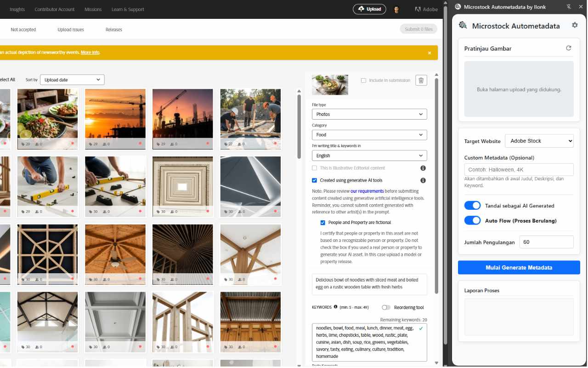
Task: Show info for Illustrative Editorial content
Action: (x=423, y=168)
